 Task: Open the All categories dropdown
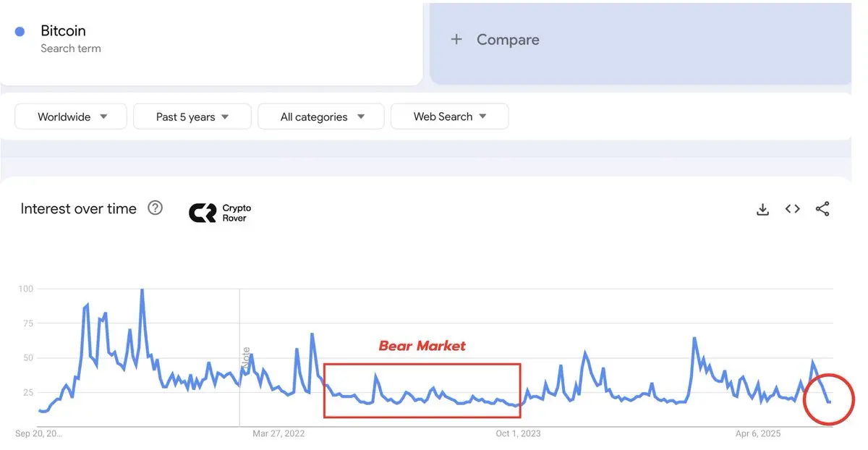[x=321, y=116]
